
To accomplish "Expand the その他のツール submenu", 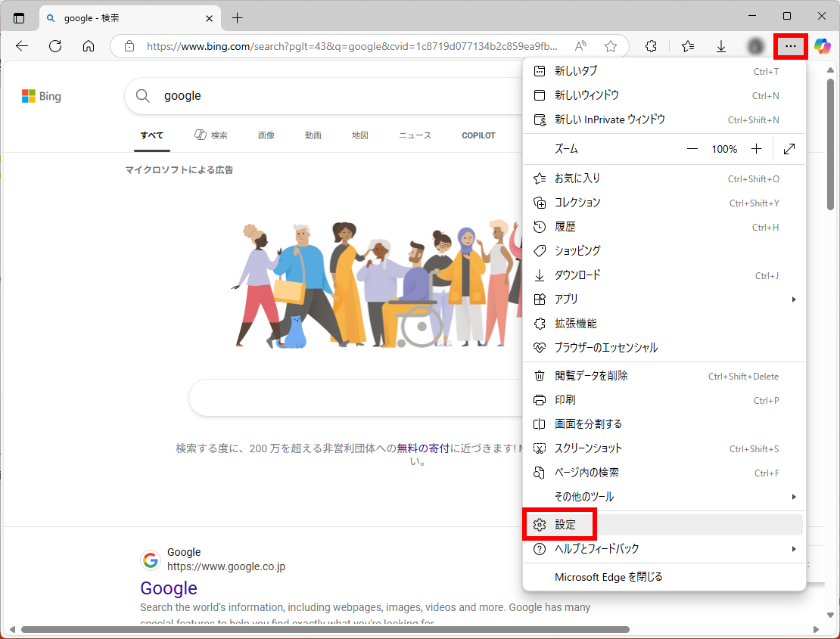I will (664, 497).
